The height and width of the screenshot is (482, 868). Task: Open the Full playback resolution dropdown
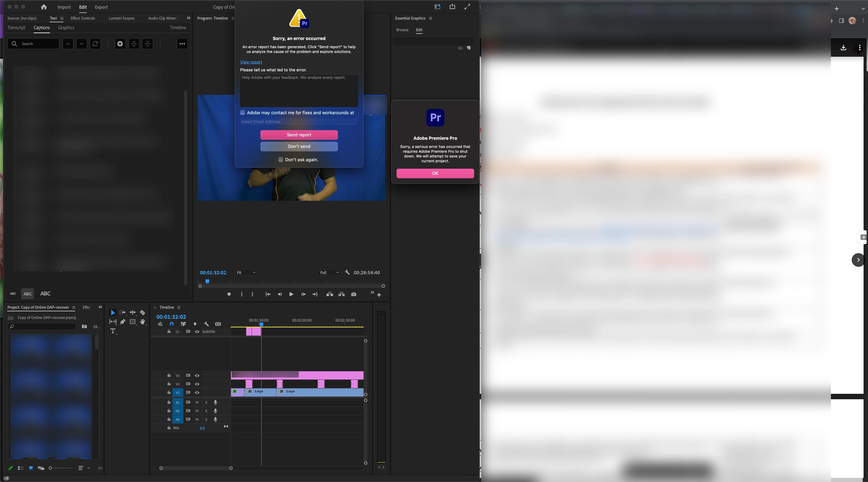(x=329, y=273)
